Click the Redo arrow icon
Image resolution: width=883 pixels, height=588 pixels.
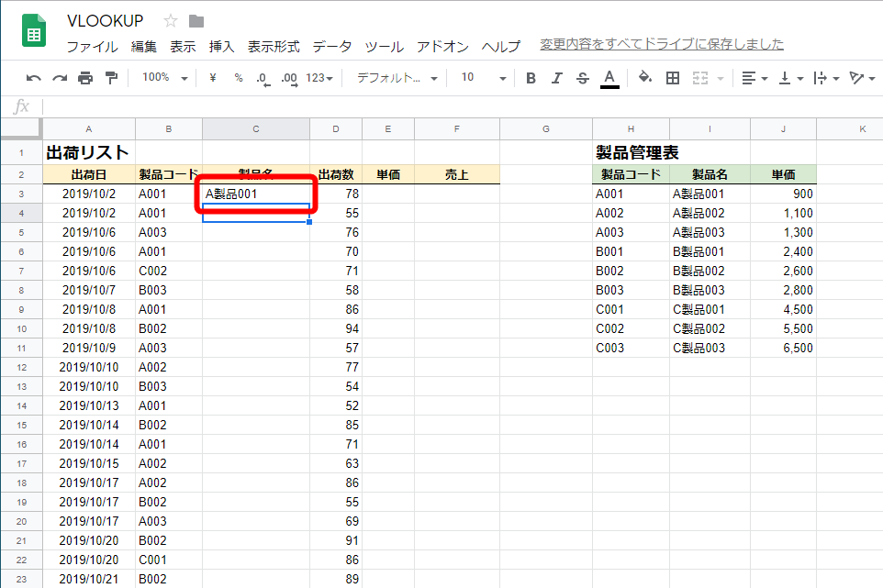(x=60, y=78)
